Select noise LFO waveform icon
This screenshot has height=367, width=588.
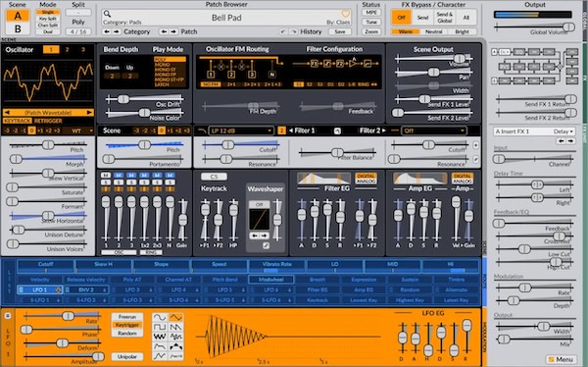click(160, 337)
